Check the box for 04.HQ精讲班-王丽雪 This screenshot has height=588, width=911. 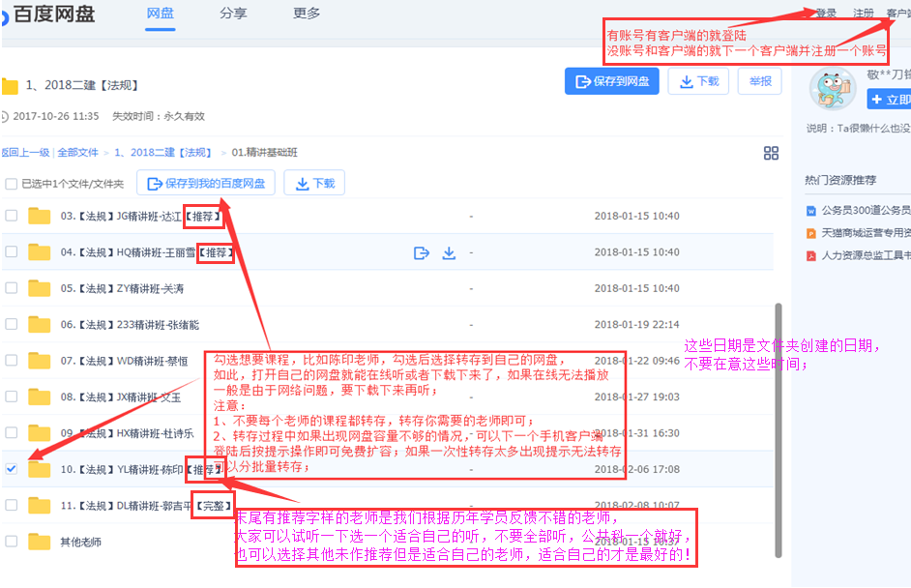(11, 251)
